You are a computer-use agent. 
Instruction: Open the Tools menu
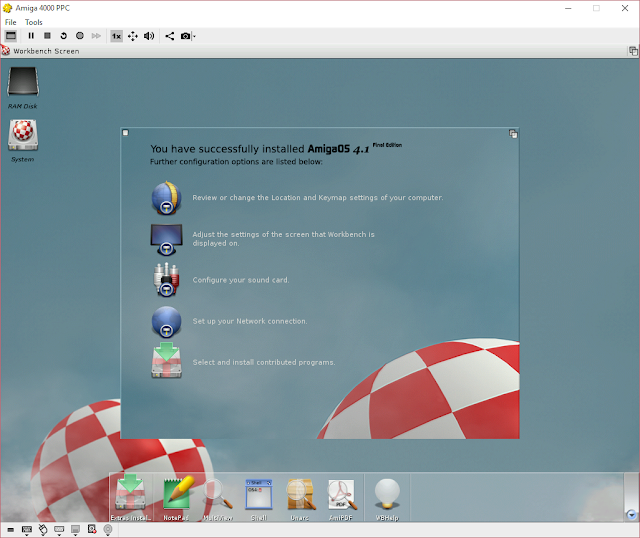pyautogui.click(x=33, y=22)
